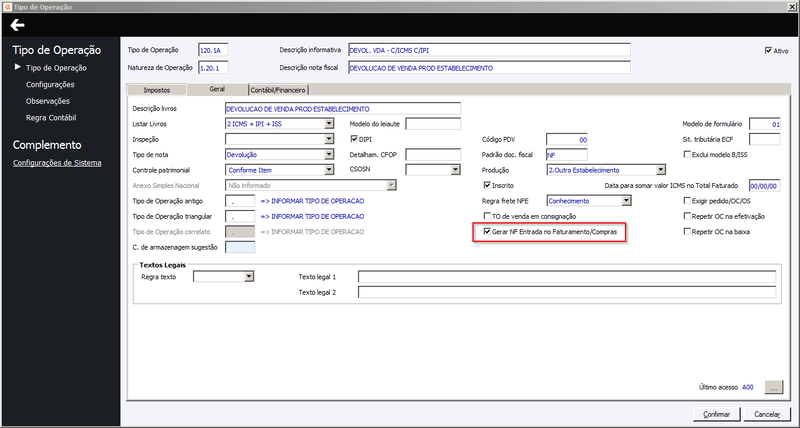Check Repetir OC na baixa option
Screen dimensions: 800x428
coord(687,232)
